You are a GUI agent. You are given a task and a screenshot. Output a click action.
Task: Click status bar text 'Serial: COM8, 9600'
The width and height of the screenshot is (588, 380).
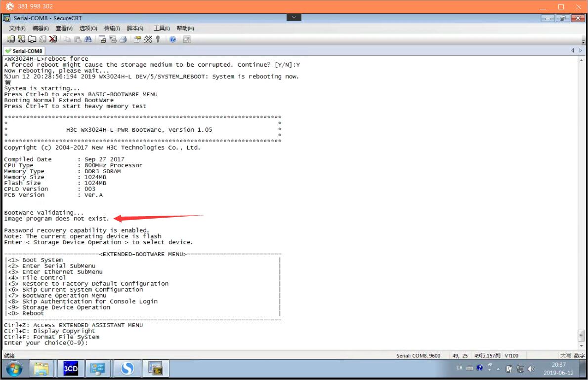[418, 356]
